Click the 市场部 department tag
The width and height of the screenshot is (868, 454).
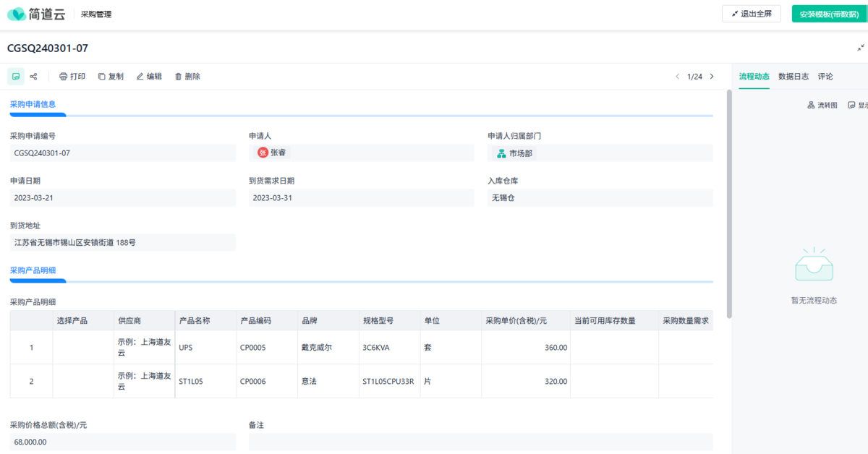(x=514, y=153)
